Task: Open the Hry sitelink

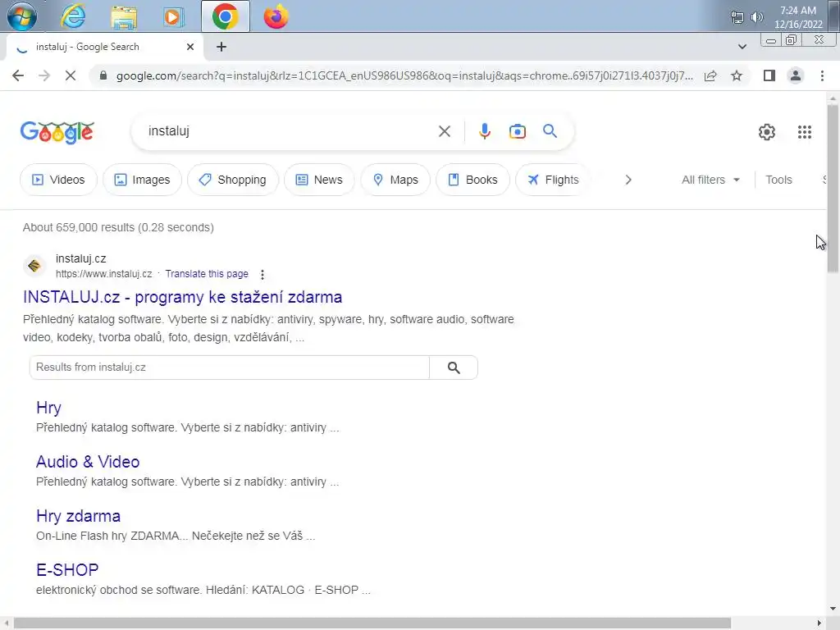Action: (x=48, y=408)
